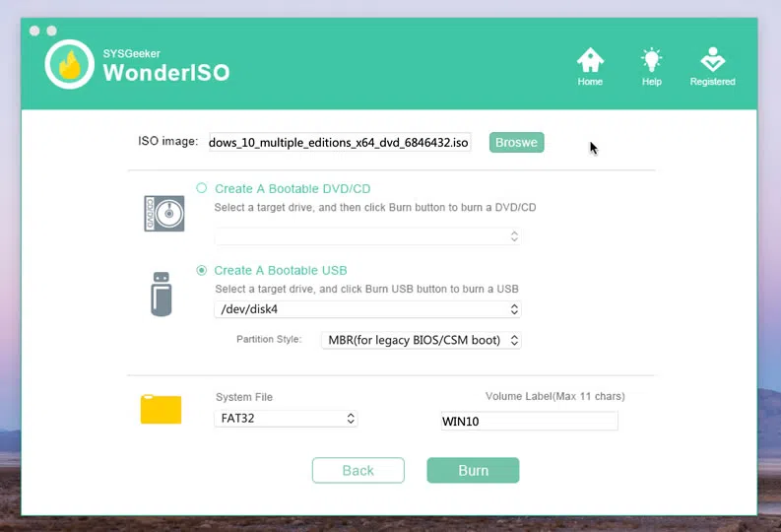Open the Partition Style MBR dropdown
This screenshot has height=532, width=781.
[421, 340]
